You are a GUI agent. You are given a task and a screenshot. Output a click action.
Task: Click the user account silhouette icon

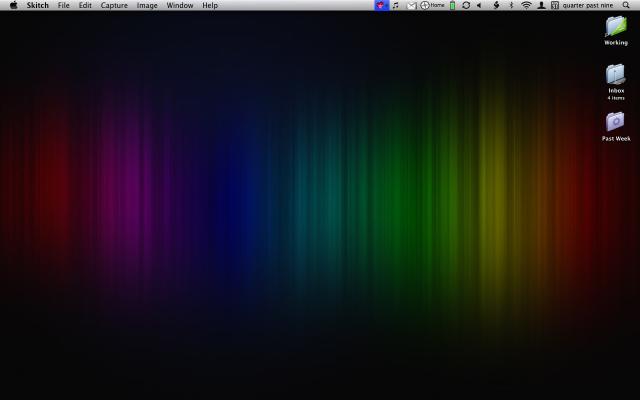[541, 5]
